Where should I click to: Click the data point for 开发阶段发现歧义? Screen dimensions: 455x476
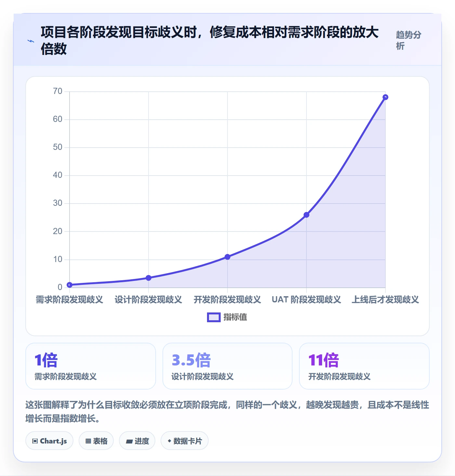point(227,257)
